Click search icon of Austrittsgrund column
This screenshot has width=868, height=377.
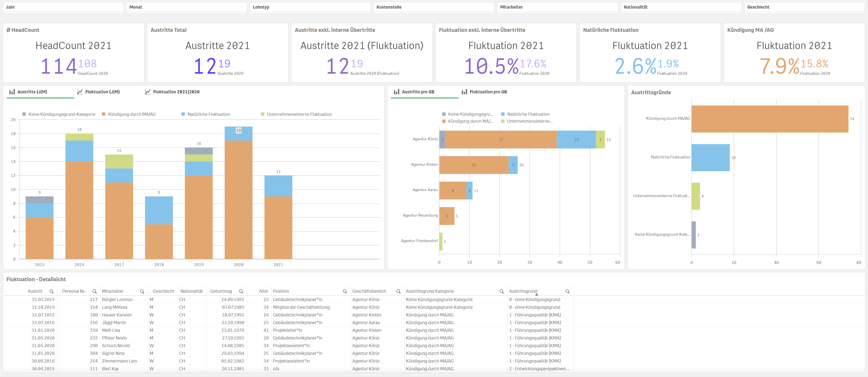click(567, 292)
